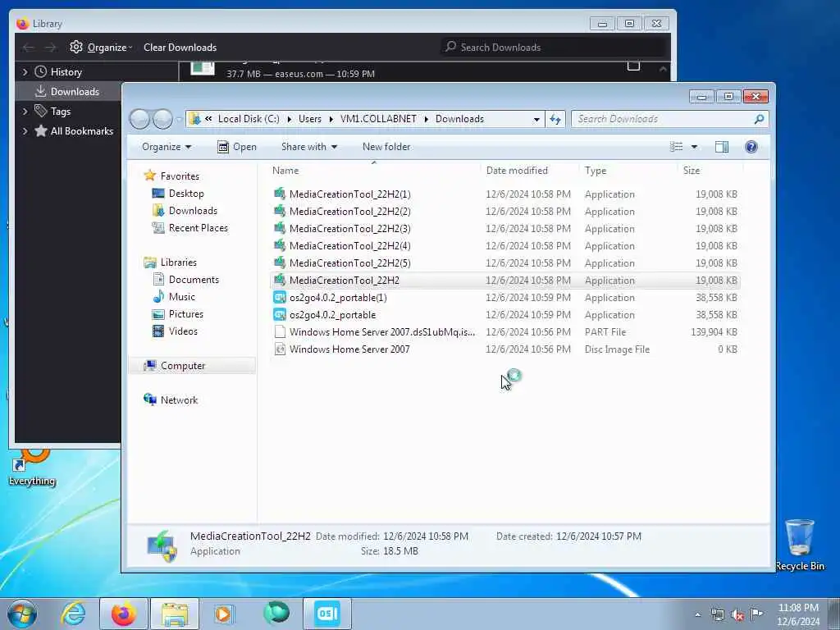Sort by the Date modified column header

click(x=530, y=171)
